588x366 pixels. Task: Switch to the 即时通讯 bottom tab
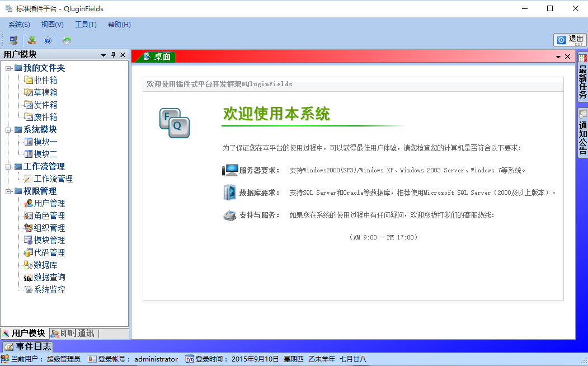[x=73, y=334]
